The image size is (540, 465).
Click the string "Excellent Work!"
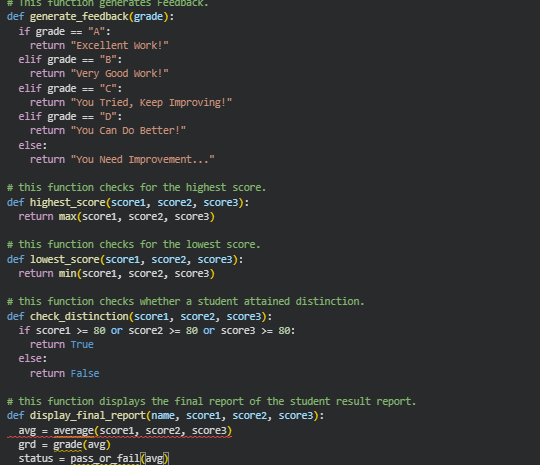tap(120, 45)
